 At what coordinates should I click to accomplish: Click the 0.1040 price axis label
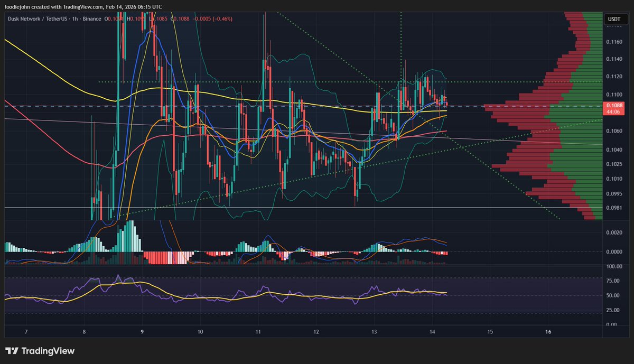[x=614, y=150]
